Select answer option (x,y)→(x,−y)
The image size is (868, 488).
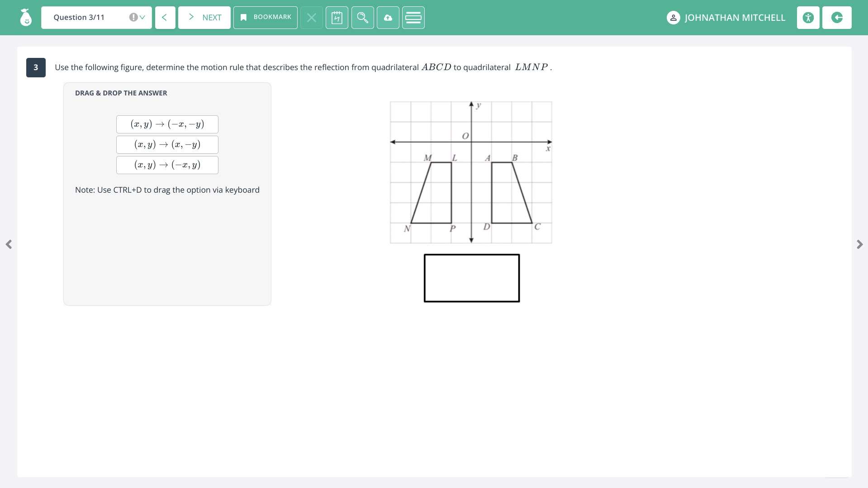click(x=167, y=145)
